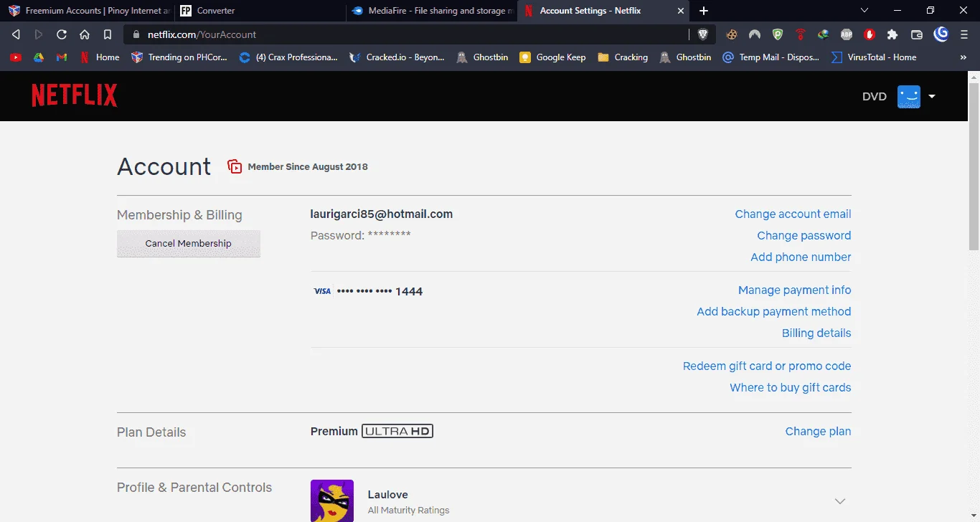Click the Laulove profile avatar thumbnail
980x522 pixels.
tap(332, 501)
